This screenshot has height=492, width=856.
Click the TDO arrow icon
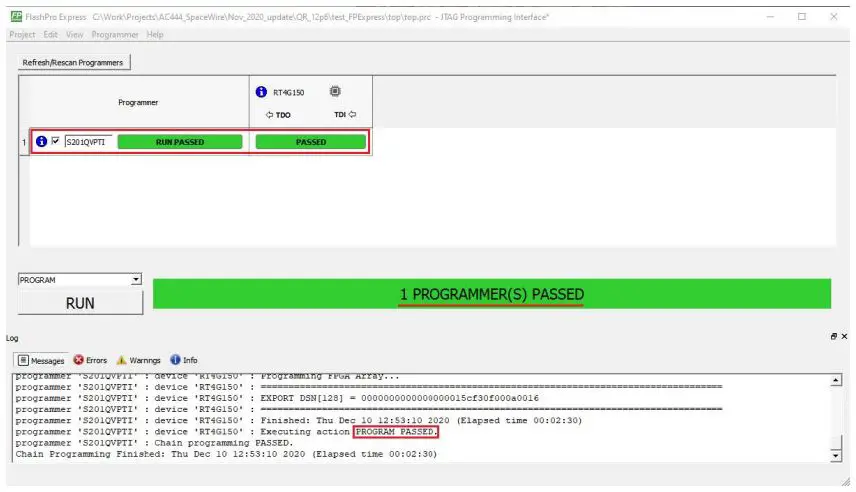point(269,115)
